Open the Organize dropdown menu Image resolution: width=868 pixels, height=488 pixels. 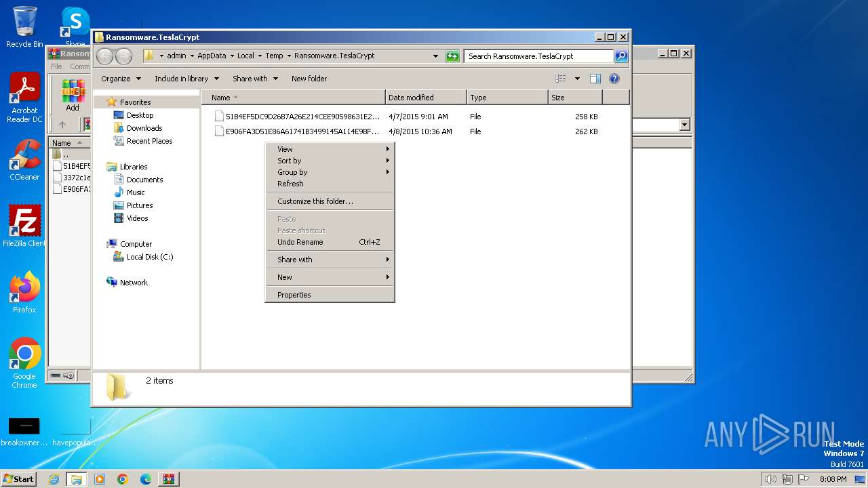tap(121, 79)
